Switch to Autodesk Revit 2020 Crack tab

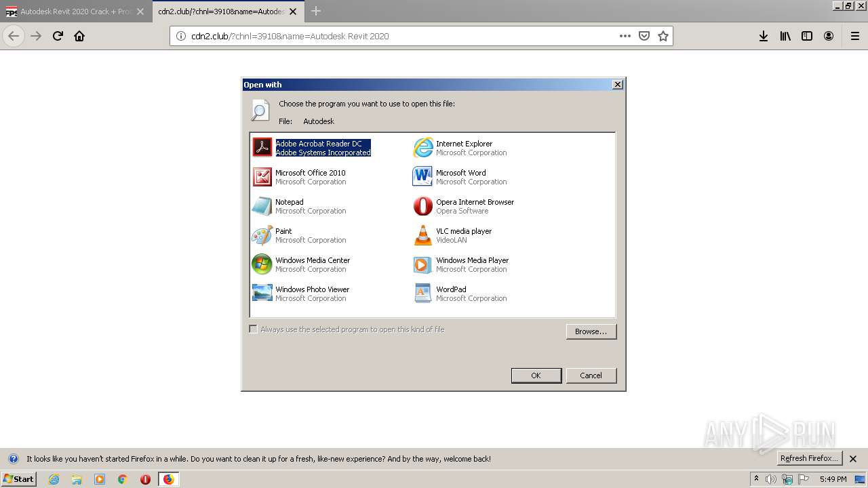click(76, 12)
